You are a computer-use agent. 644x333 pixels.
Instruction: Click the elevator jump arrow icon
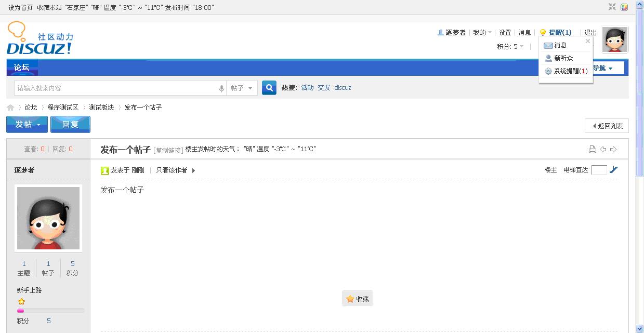pyautogui.click(x=613, y=169)
